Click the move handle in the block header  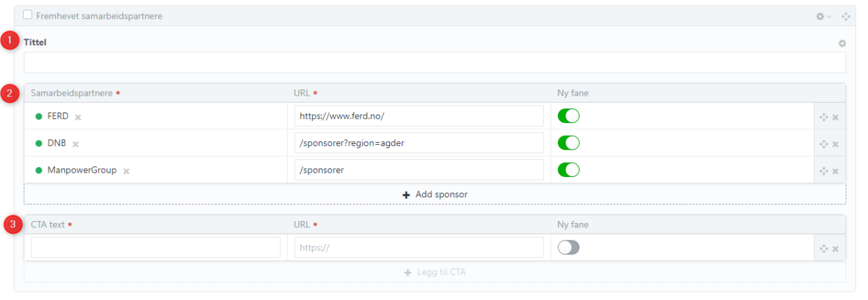[x=846, y=16]
